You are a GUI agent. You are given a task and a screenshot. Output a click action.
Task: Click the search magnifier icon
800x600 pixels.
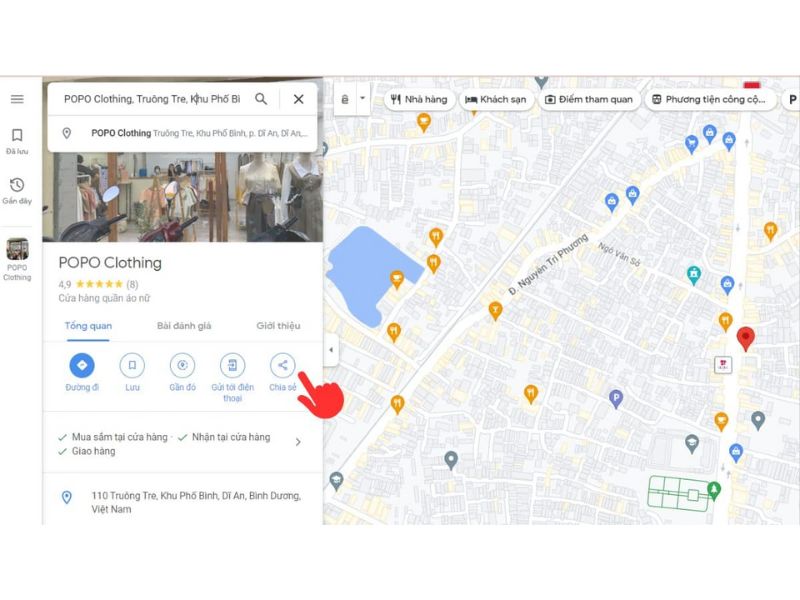click(x=261, y=99)
